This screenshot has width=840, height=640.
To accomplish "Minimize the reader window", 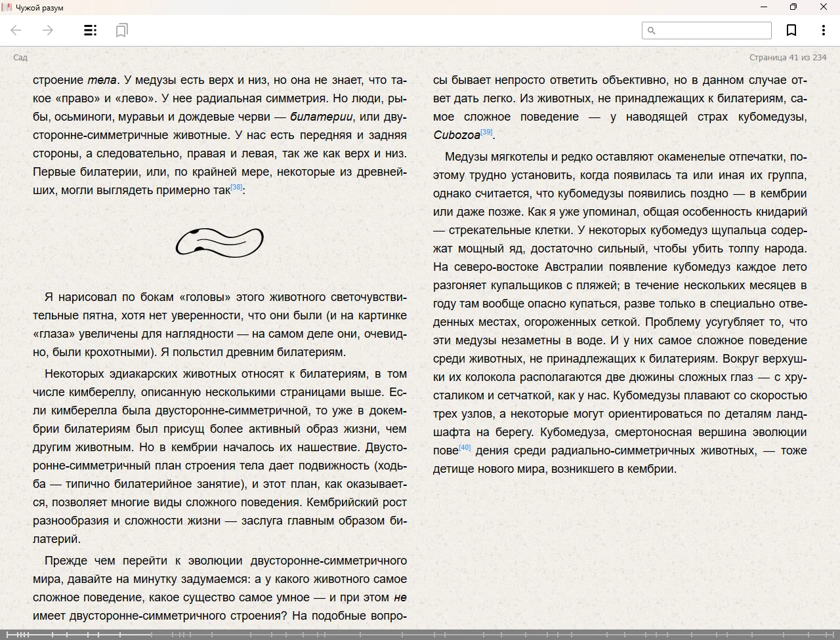I will click(x=763, y=7).
